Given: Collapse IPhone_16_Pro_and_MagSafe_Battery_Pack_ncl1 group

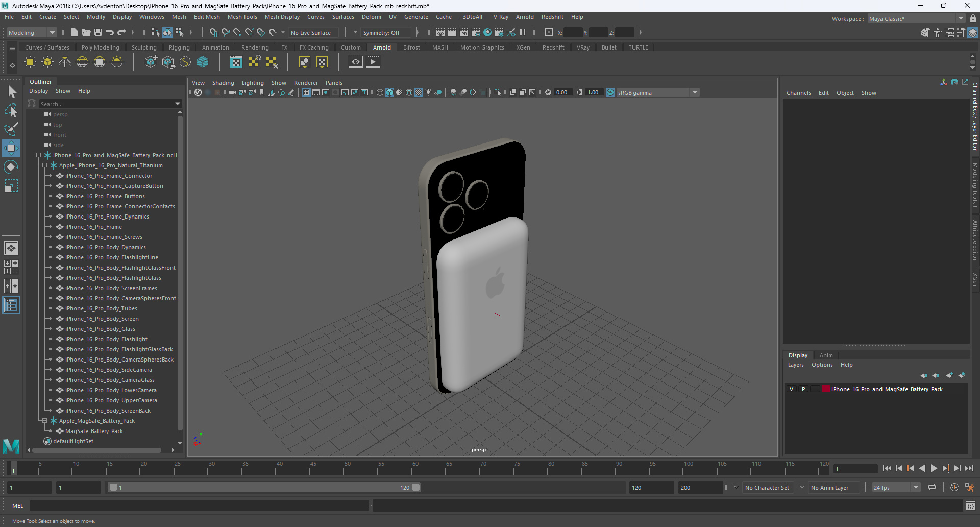Looking at the screenshot, I should 39,155.
